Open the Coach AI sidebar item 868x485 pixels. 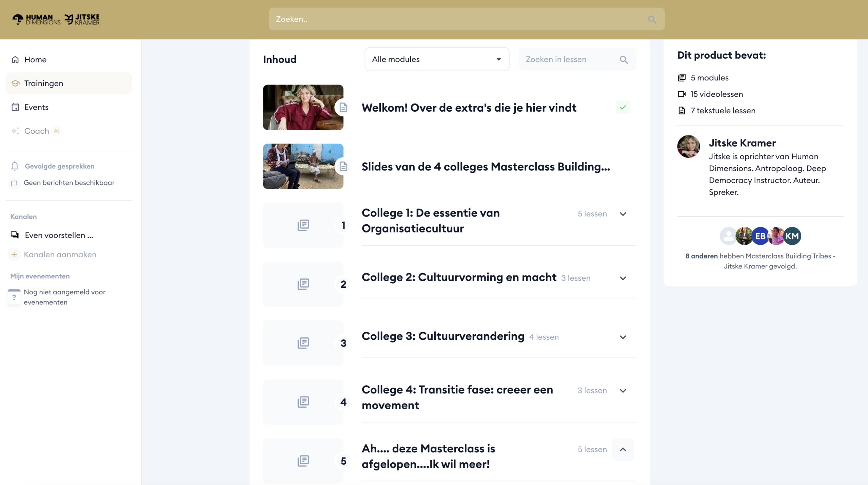[x=37, y=131]
